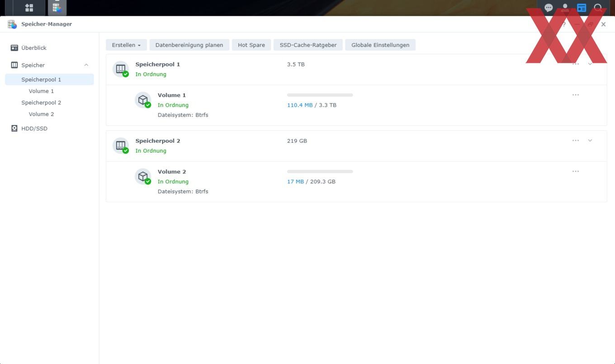Viewport: 615px width, 364px height.
Task: Click the Speicherpool 1 heading
Action: click(x=158, y=64)
